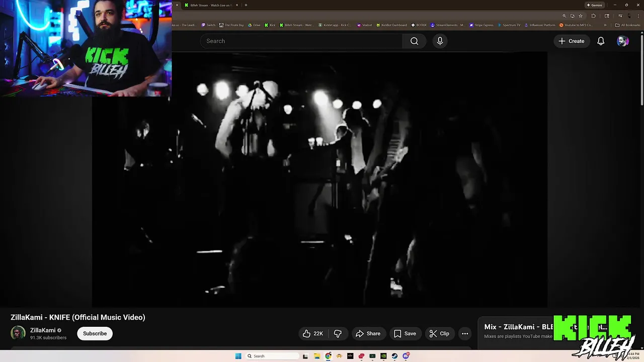Open Spectrum TV bookmark

pos(509,25)
